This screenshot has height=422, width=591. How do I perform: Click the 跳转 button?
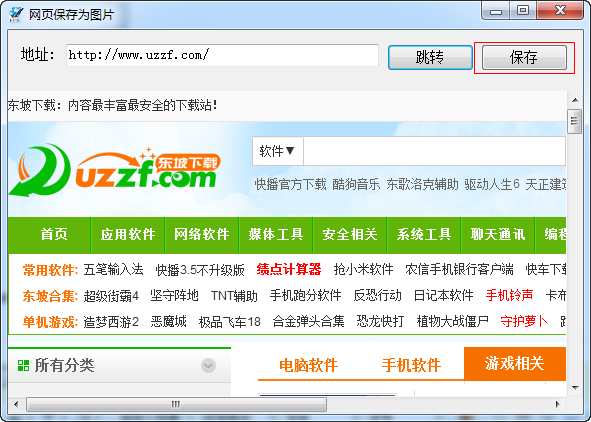pos(430,57)
